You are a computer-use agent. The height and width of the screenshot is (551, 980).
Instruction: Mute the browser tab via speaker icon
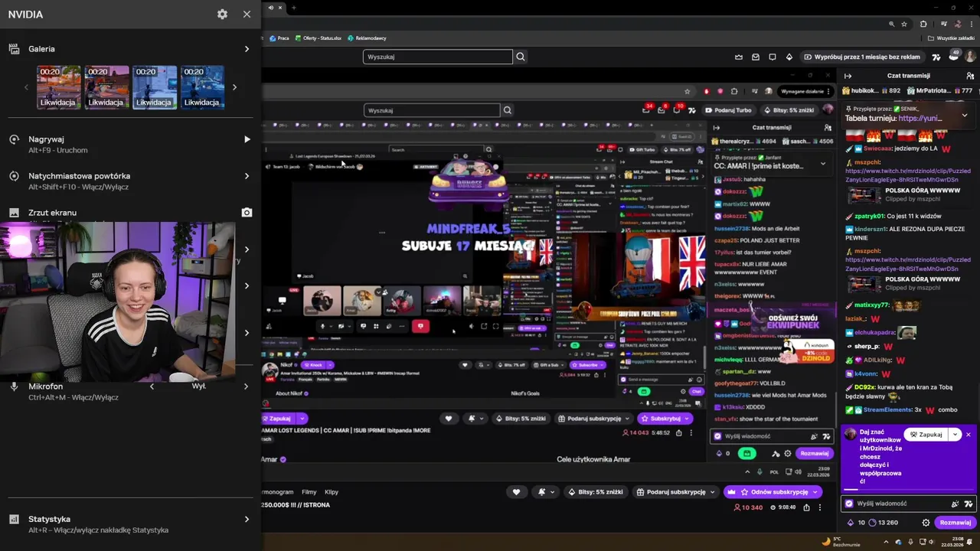click(x=271, y=8)
